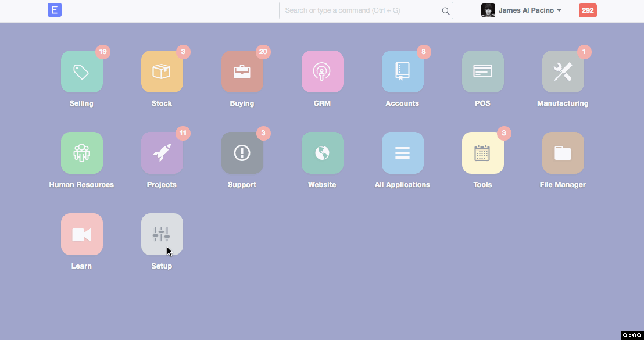Image resolution: width=644 pixels, height=340 pixels.
Task: Open the Selling module icon
Action: click(82, 71)
